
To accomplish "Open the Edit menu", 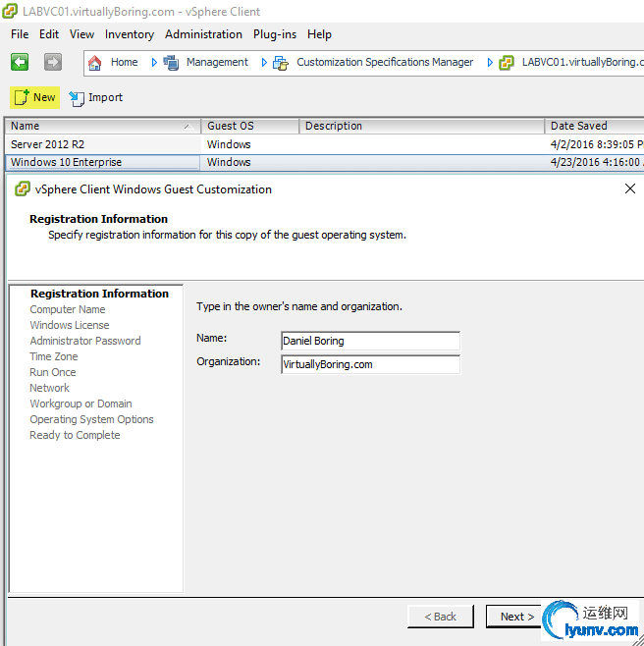I will pyautogui.click(x=49, y=34).
